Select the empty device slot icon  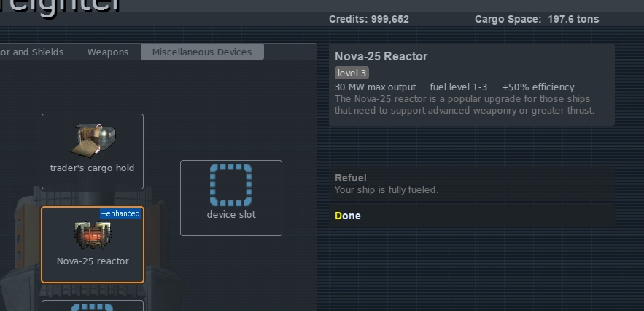click(230, 185)
